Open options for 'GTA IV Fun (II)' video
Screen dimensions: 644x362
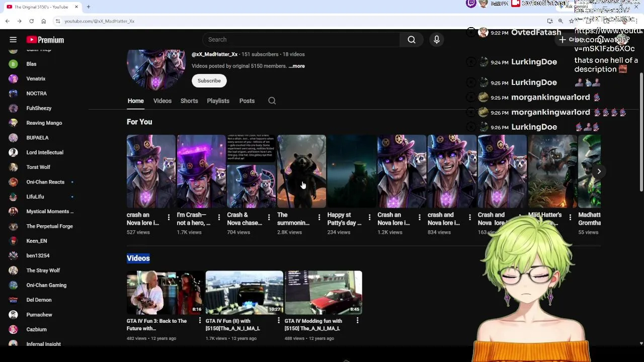(x=278, y=320)
